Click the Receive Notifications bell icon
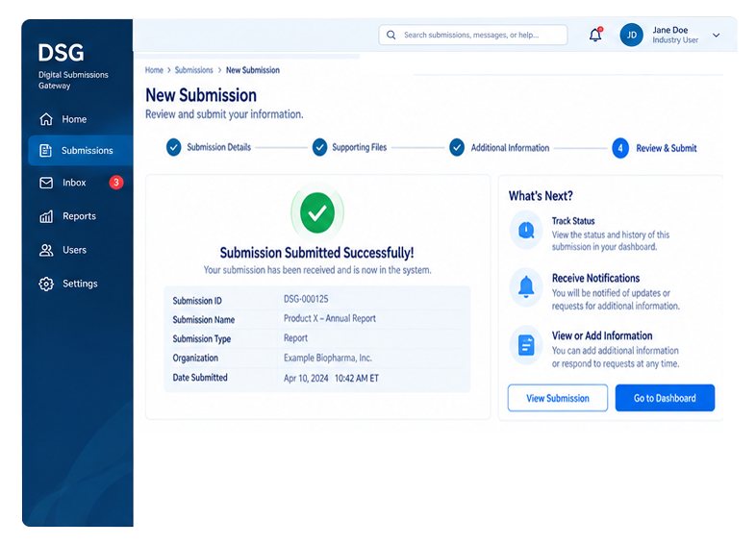 pos(526,286)
